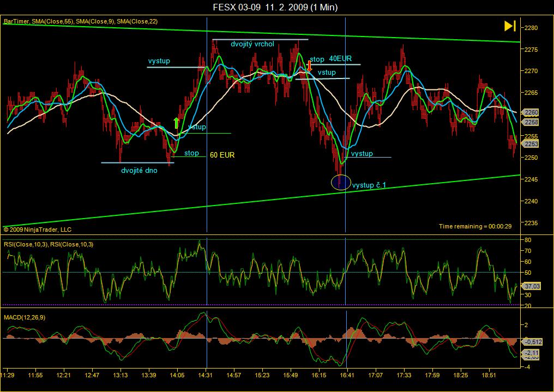Click the 2009 NinjaTrader, LLC copyright text
The width and height of the screenshot is (554, 392).
click(x=38, y=230)
